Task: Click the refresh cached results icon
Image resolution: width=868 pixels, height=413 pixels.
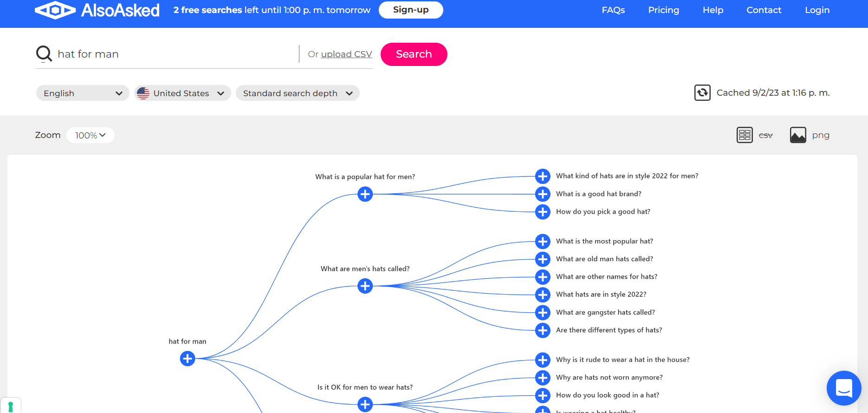Action: click(x=702, y=93)
